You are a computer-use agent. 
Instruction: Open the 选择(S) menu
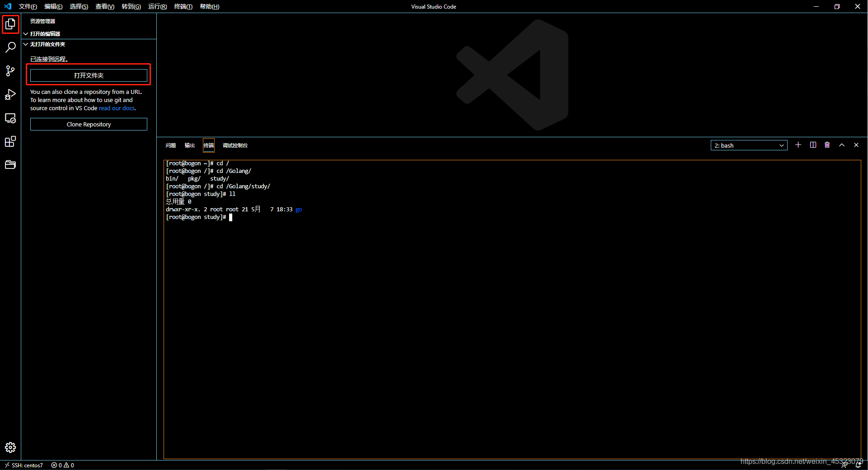coord(79,6)
